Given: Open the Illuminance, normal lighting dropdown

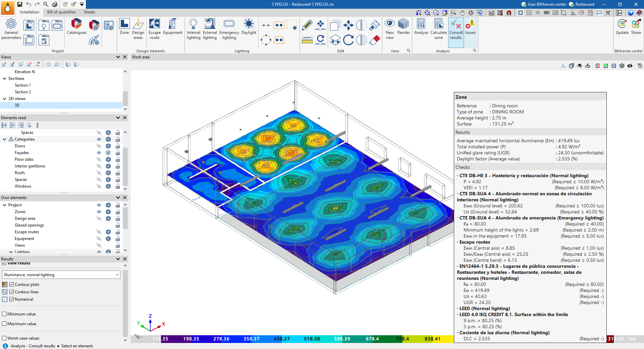Looking at the screenshot, I should point(61,275).
